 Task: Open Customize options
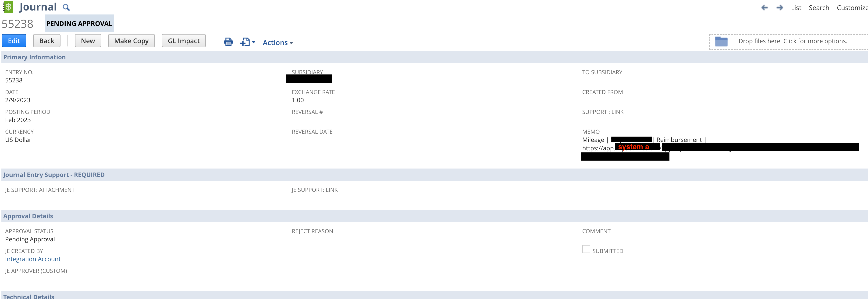pos(851,7)
